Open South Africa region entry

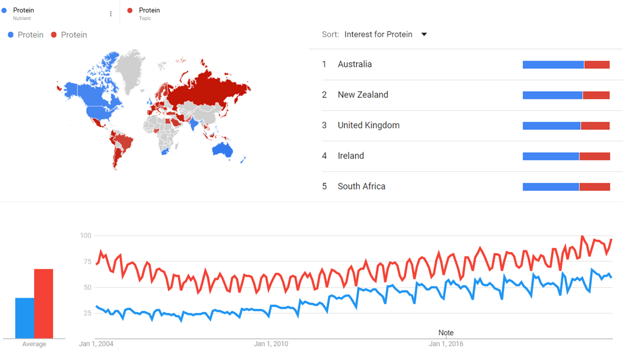point(361,187)
